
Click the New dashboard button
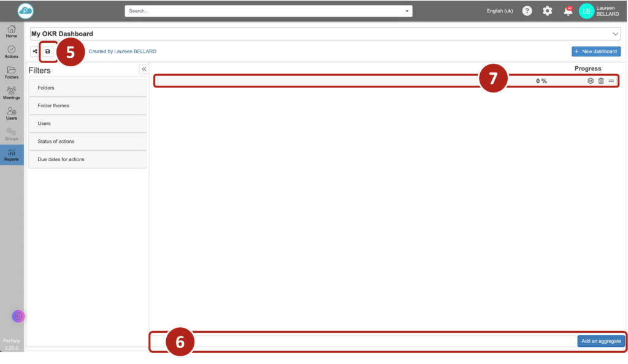tap(596, 51)
